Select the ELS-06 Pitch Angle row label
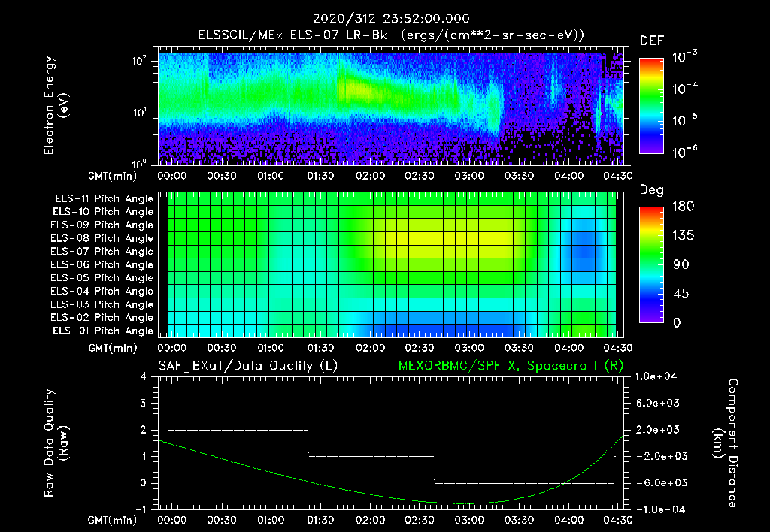 [x=102, y=265]
